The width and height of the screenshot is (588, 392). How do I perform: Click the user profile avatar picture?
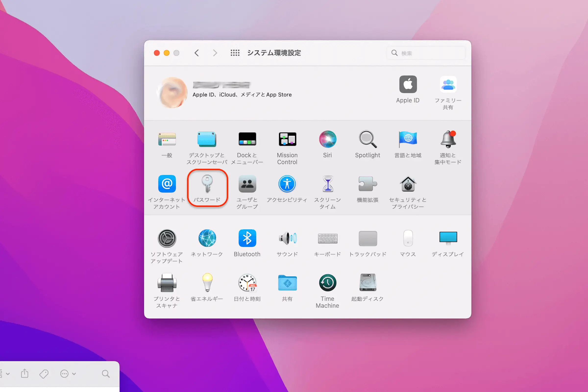pos(172,93)
